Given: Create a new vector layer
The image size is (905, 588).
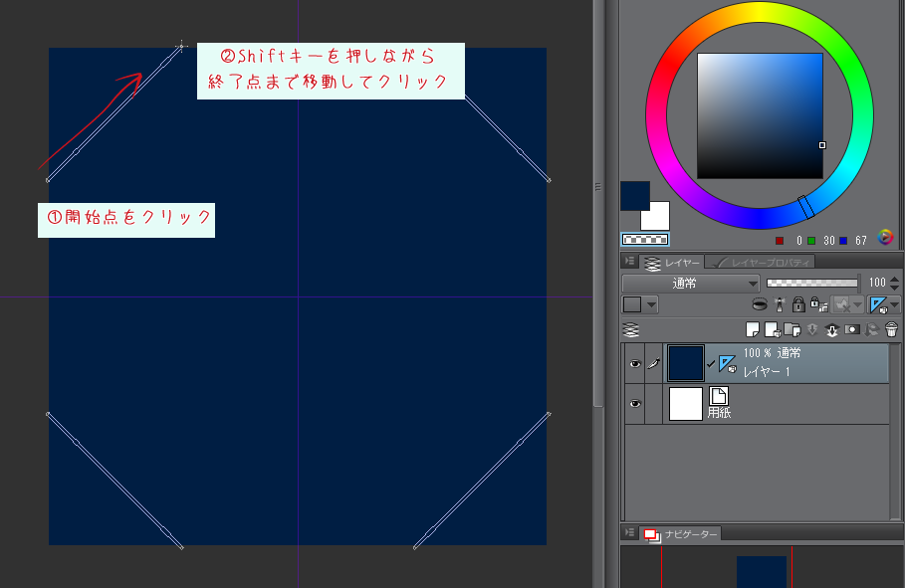Looking at the screenshot, I should tap(773, 329).
